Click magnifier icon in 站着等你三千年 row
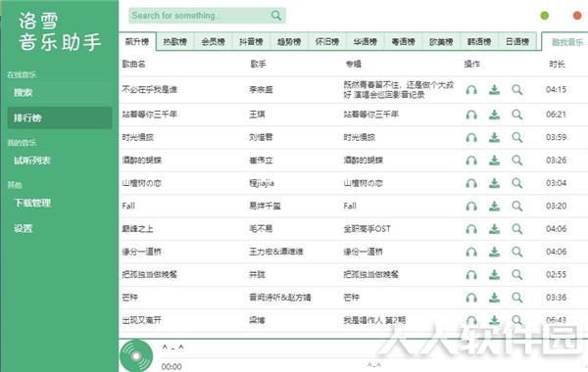This screenshot has height=372, width=588. click(517, 115)
